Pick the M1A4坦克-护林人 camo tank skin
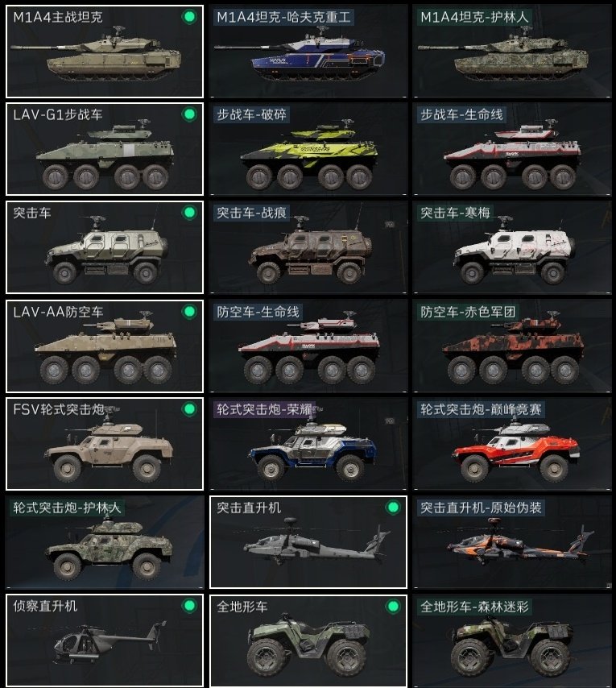This screenshot has height=688, width=616. click(512, 52)
